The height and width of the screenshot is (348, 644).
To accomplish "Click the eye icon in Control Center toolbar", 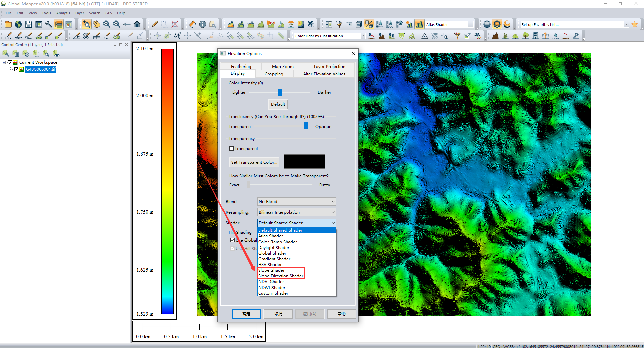I will click(x=56, y=53).
